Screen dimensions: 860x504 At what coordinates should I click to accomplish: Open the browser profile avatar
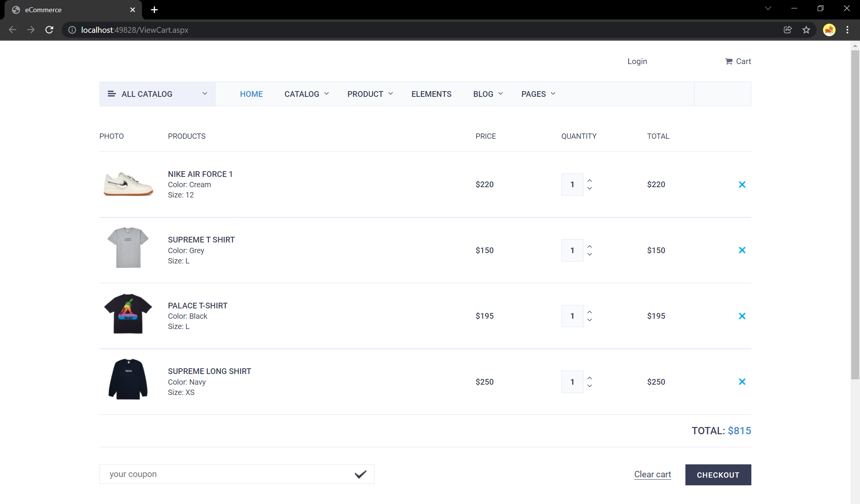click(x=829, y=30)
